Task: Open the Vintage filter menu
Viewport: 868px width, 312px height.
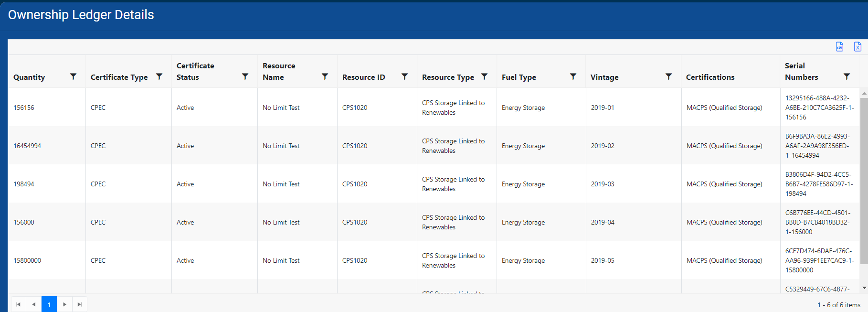Action: pyautogui.click(x=668, y=76)
